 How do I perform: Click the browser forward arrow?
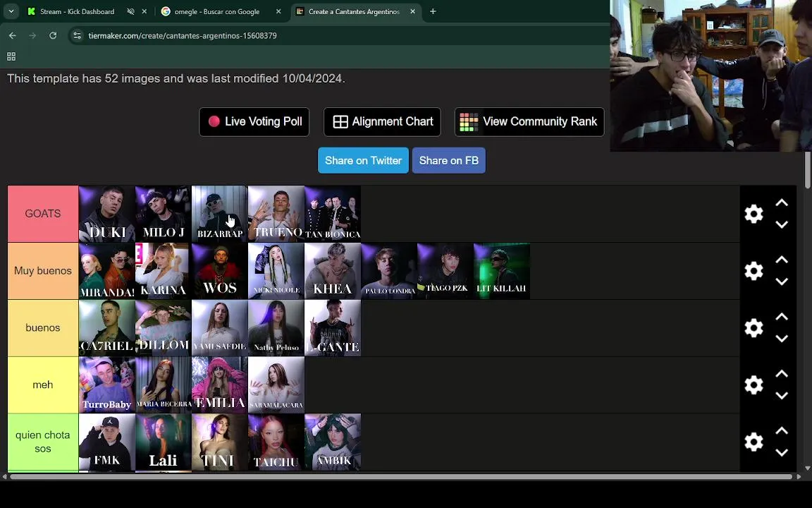pyautogui.click(x=32, y=35)
